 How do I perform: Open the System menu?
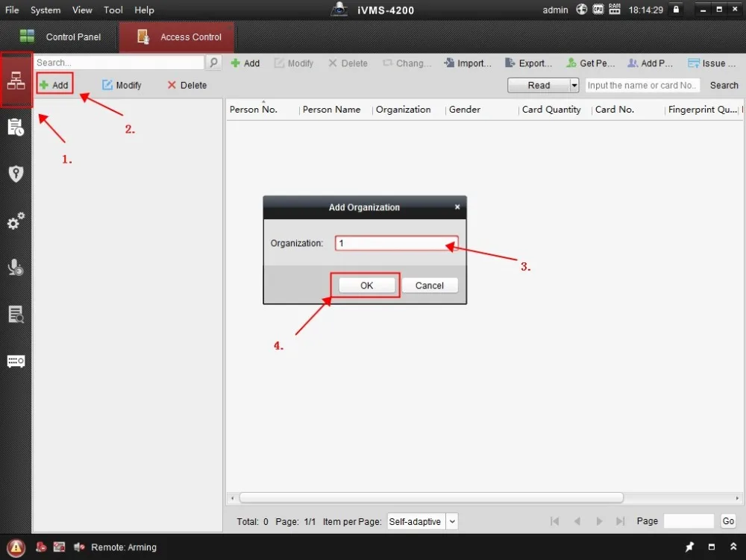point(46,10)
